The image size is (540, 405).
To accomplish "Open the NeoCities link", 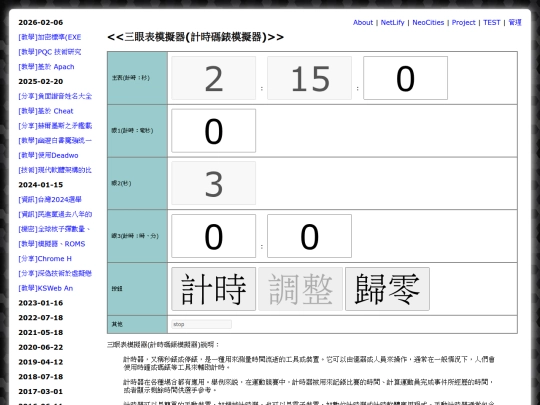I will (428, 22).
